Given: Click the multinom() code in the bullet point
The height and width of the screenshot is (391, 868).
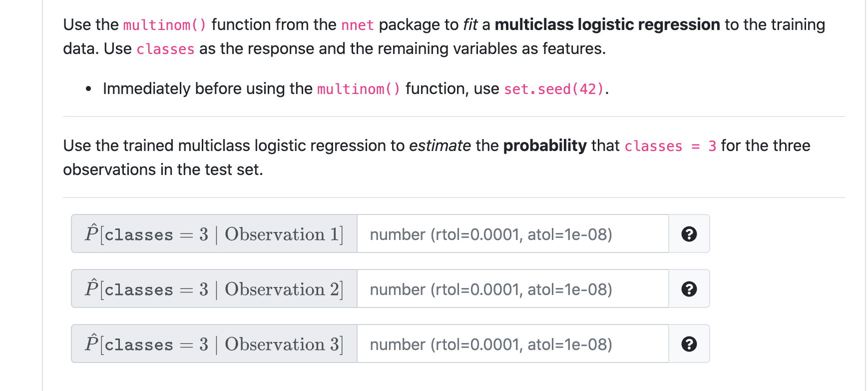Looking at the screenshot, I should [359, 89].
